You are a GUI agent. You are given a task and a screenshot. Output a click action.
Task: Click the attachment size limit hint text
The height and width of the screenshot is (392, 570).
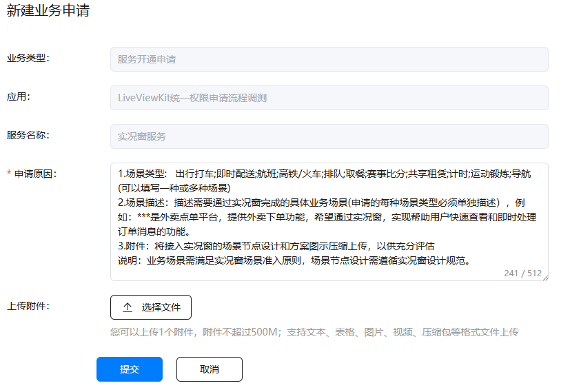tap(314, 332)
